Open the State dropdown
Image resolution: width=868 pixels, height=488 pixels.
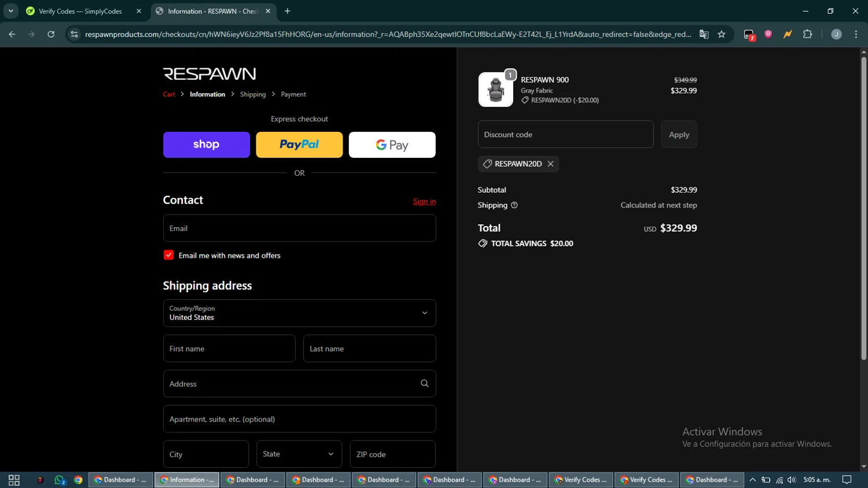299,454
